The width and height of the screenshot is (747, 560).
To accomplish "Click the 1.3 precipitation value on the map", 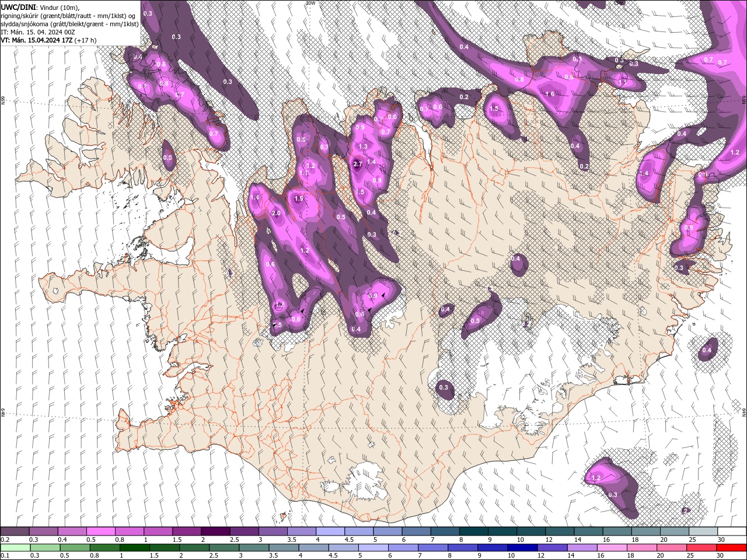I will [x=363, y=146].
